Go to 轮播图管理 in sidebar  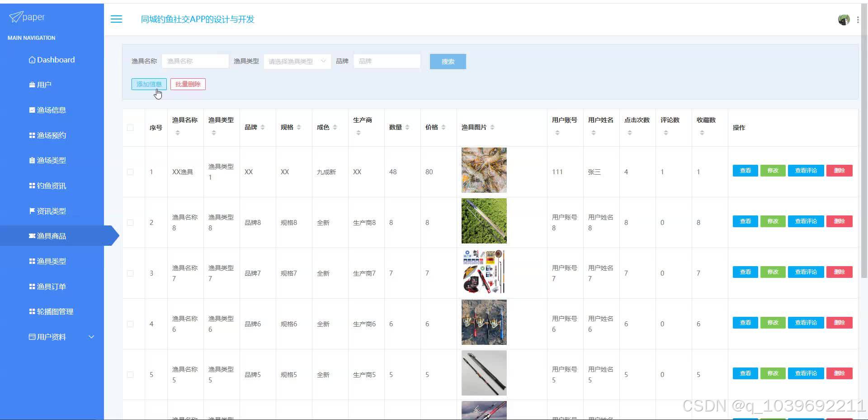52,311
